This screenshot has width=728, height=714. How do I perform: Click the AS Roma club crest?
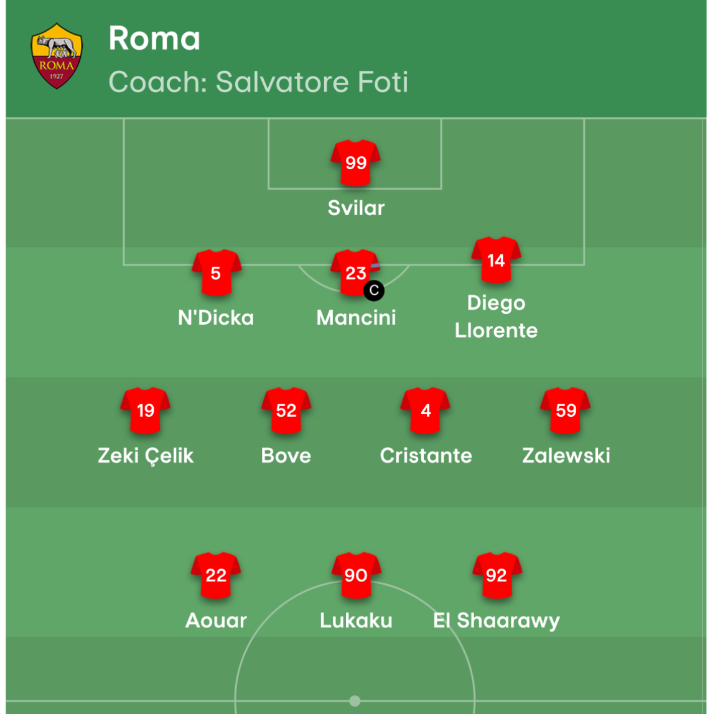(x=57, y=56)
